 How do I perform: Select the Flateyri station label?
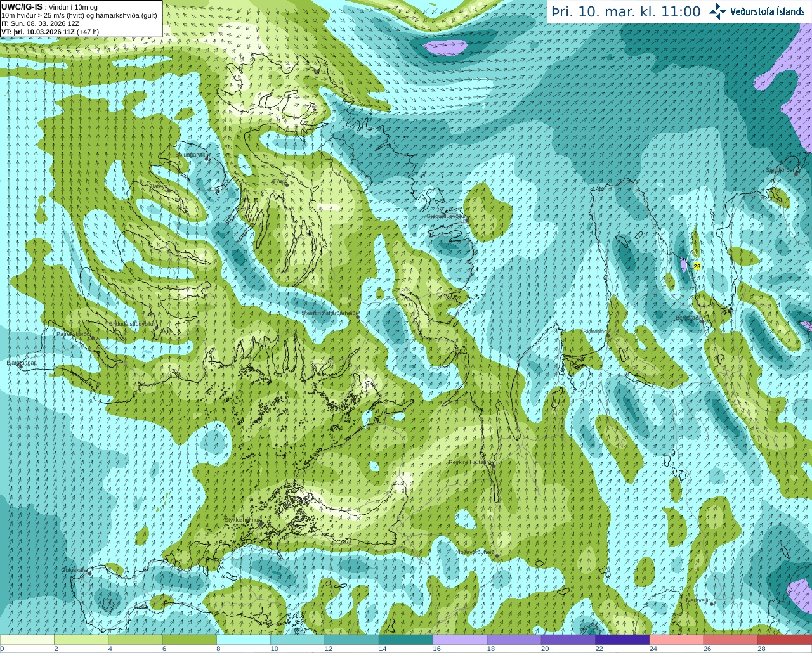(159, 186)
